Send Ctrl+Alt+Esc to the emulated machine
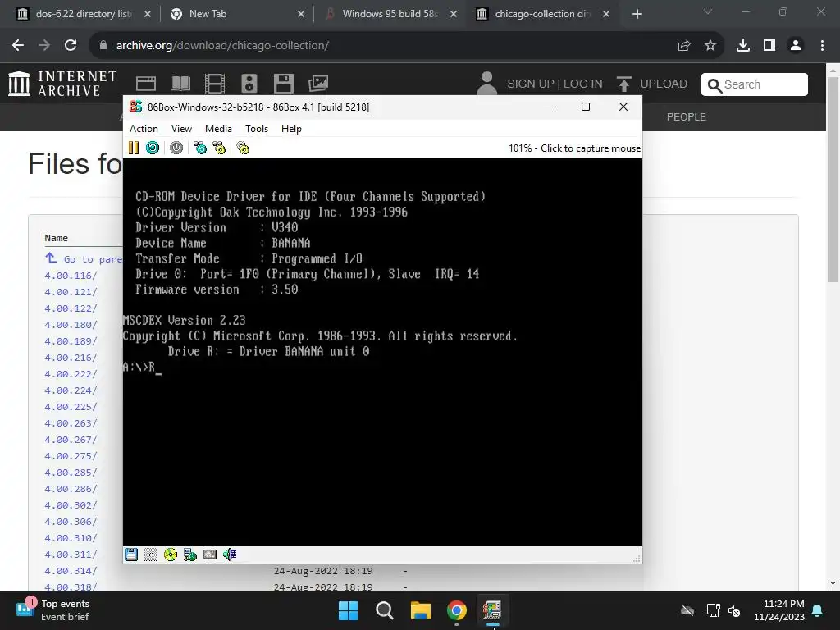 pyautogui.click(x=219, y=148)
